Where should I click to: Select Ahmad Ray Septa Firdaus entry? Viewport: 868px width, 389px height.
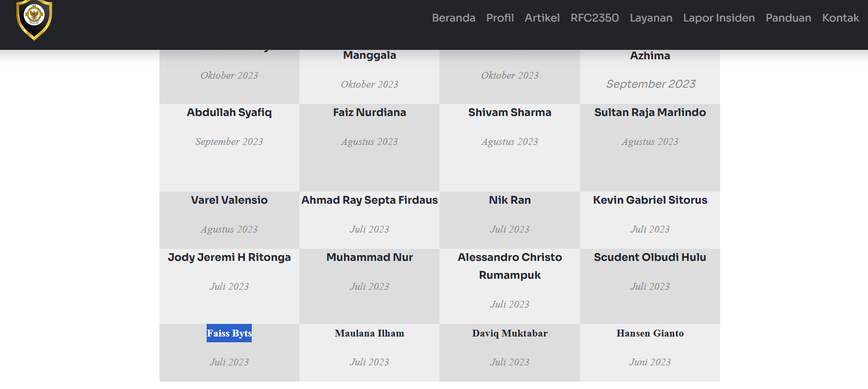(x=369, y=200)
